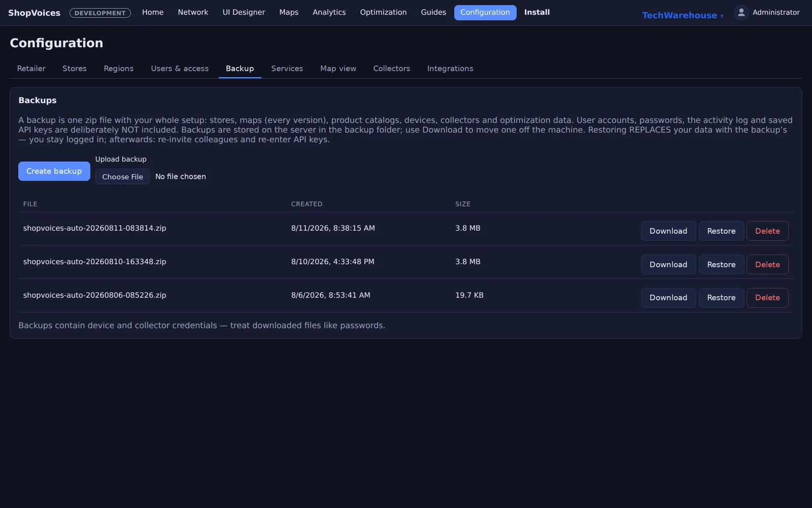Click Choose File to upload a backup
812x508 pixels.
122,177
